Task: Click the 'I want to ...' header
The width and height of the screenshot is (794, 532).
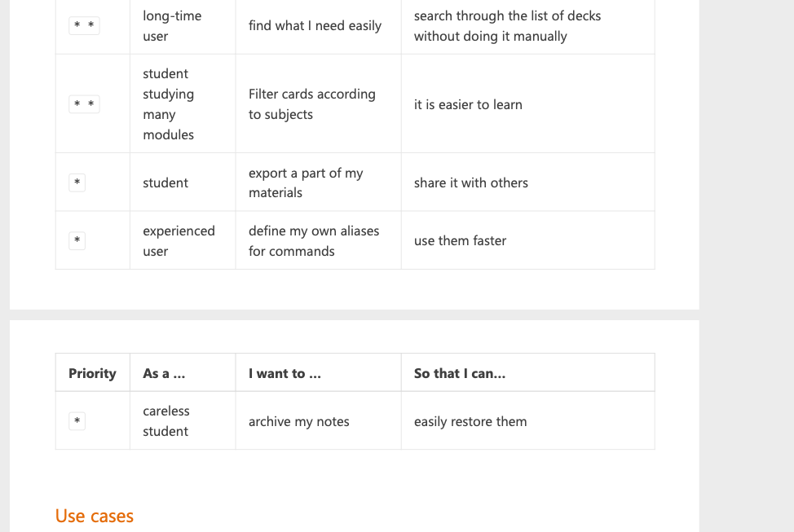Action: (285, 373)
